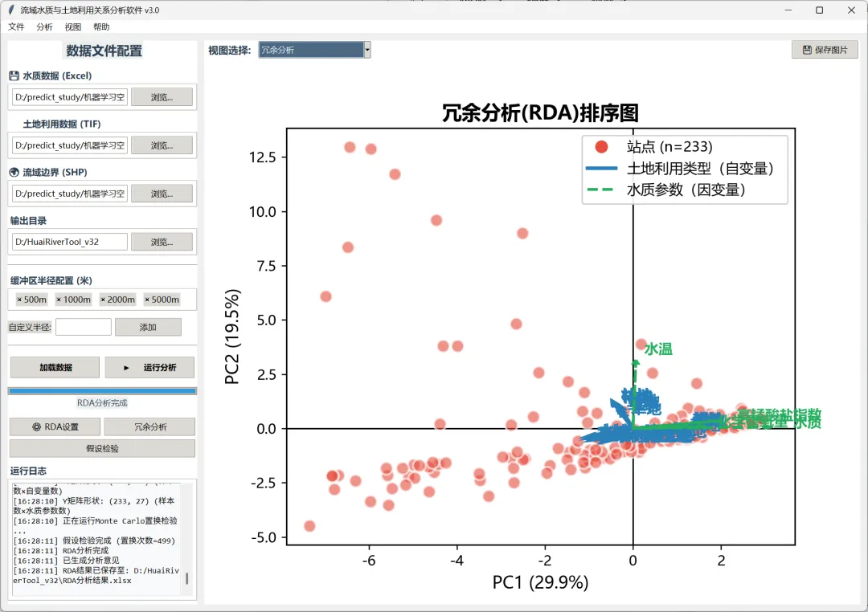Expand the 视图选择 combo box arrow

(x=367, y=50)
